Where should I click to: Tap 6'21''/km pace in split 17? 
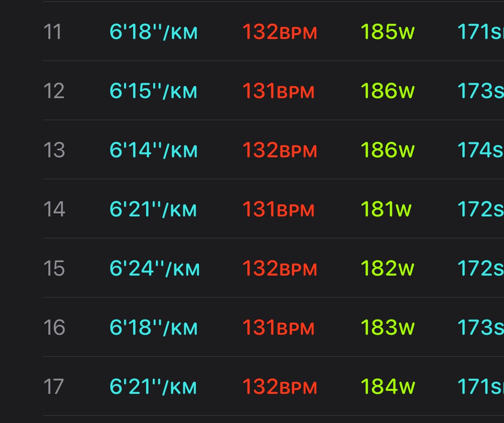pos(153,387)
